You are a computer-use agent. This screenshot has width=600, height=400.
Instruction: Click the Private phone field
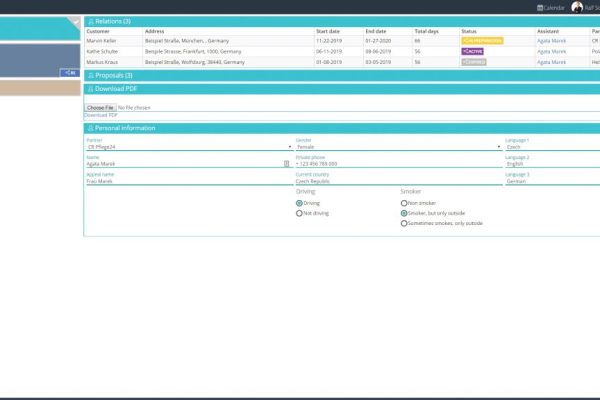point(399,164)
